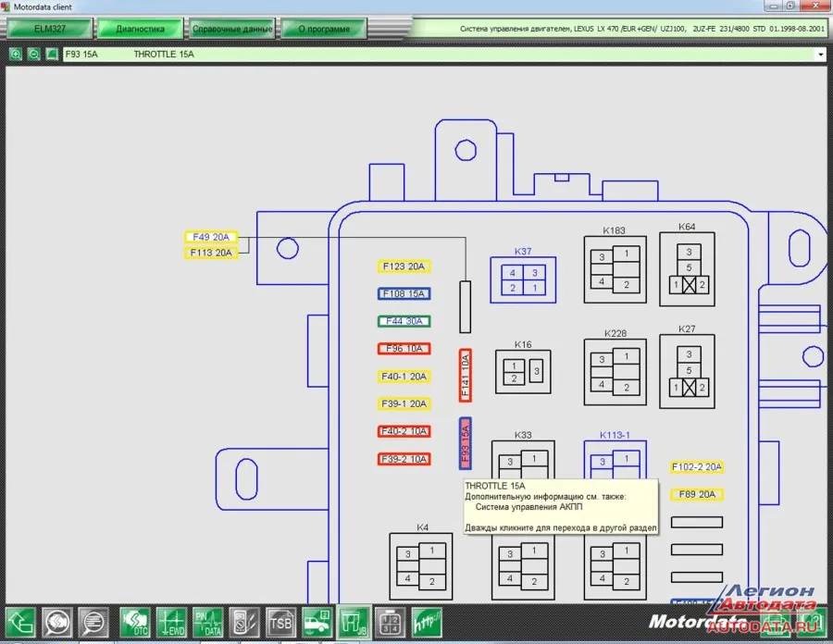Screen dimensions: 833x644
Task: Select fuse F89 20A
Action: [696, 495]
